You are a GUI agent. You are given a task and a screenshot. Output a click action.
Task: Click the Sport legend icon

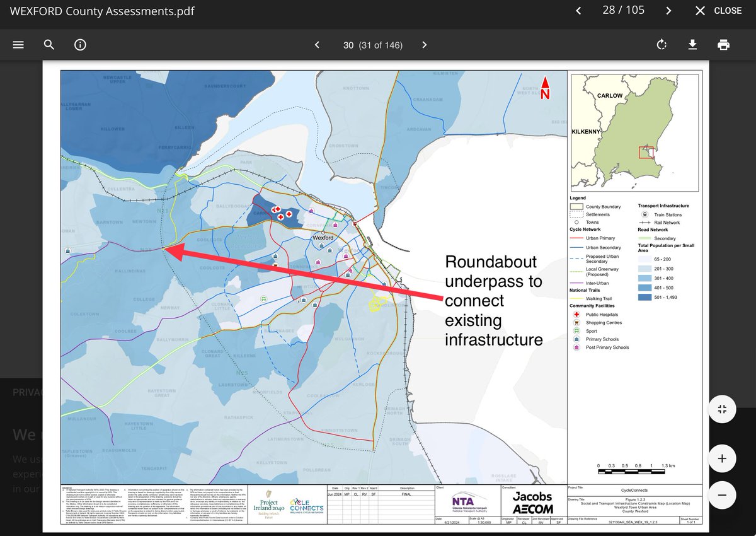point(576,330)
